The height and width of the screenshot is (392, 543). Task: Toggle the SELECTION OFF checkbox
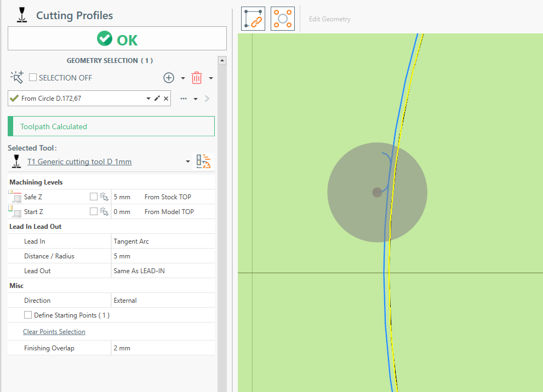point(33,78)
